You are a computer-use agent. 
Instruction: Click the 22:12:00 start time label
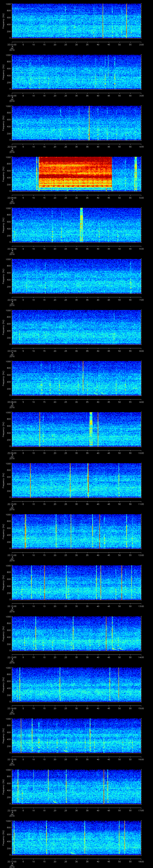coord(12,606)
